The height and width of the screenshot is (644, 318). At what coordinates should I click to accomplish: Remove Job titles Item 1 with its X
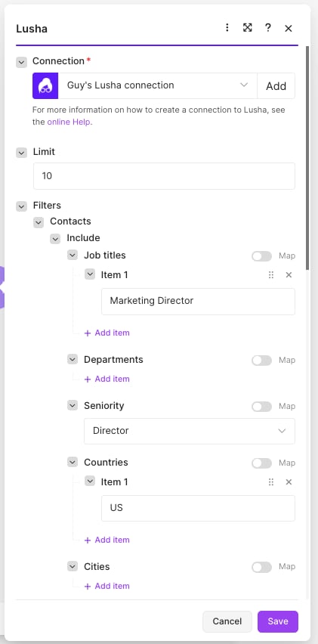pos(289,275)
